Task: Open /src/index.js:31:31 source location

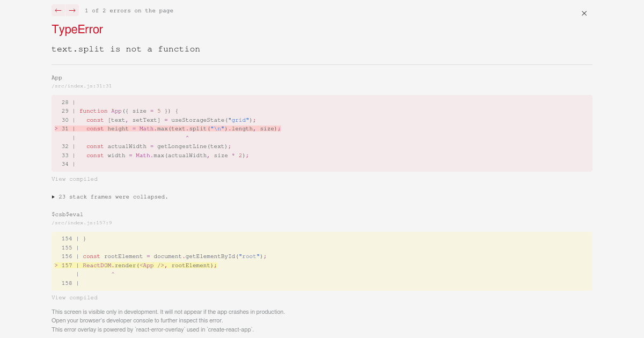Action: 82,86
